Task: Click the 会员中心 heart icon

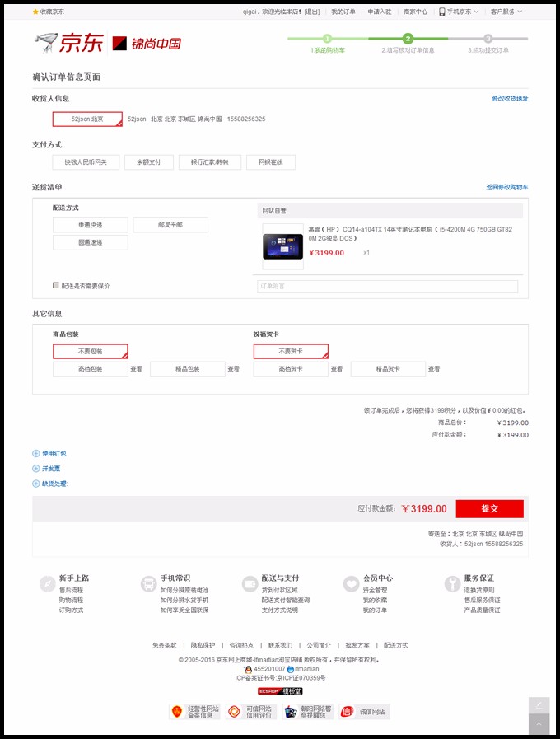Action: coord(352,584)
